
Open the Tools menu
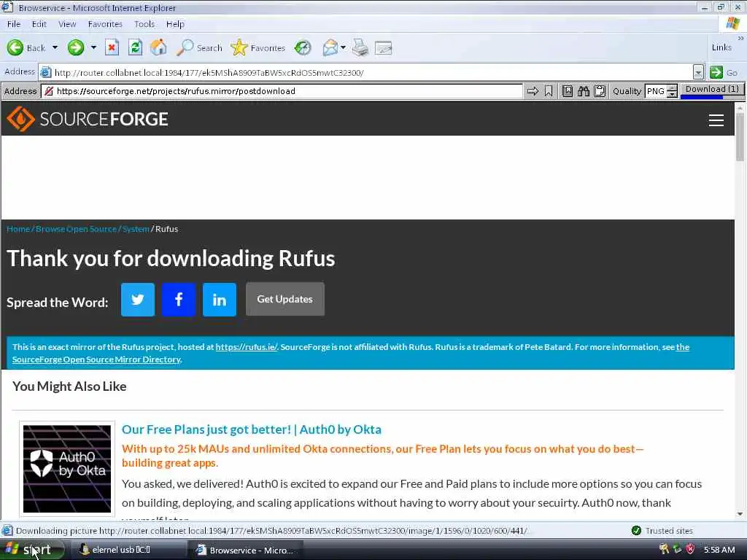coord(144,24)
